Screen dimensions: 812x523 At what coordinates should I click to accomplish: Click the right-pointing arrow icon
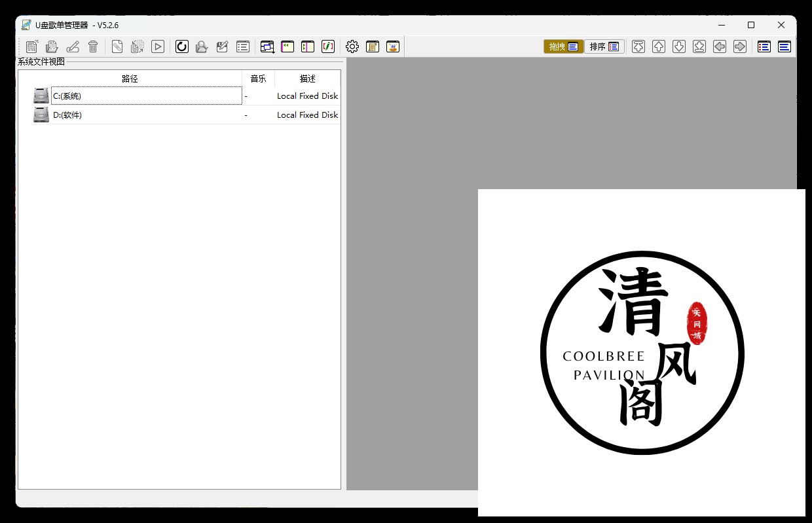click(740, 46)
